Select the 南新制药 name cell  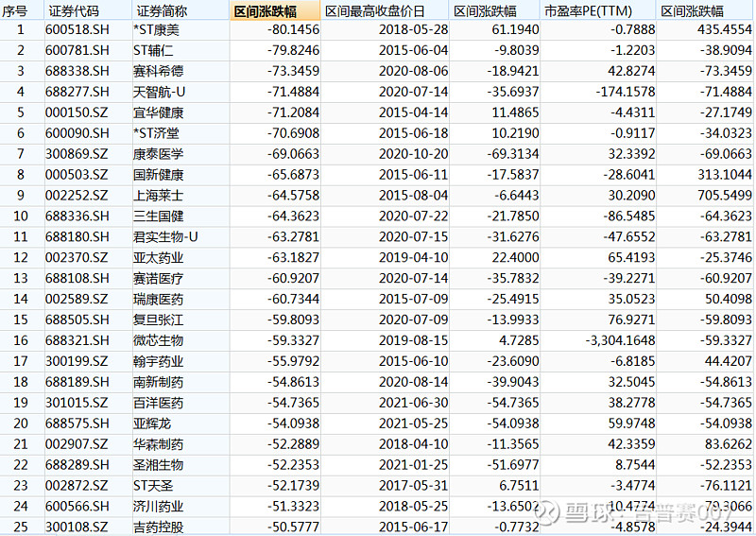158,383
